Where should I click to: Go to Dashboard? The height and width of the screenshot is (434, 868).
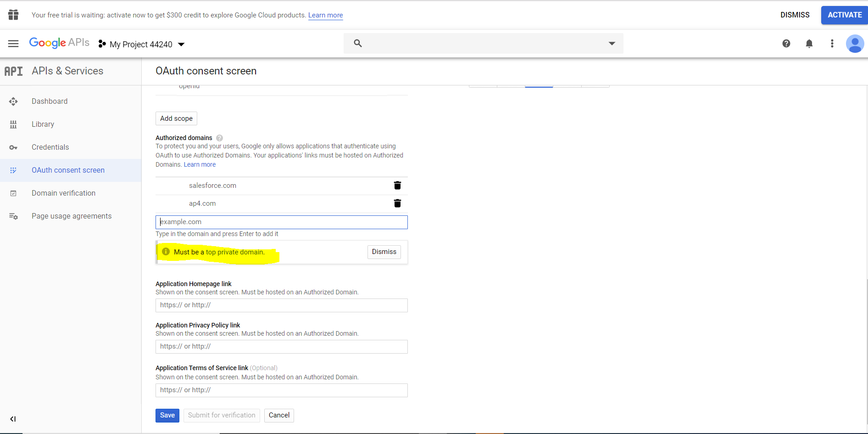pos(50,101)
